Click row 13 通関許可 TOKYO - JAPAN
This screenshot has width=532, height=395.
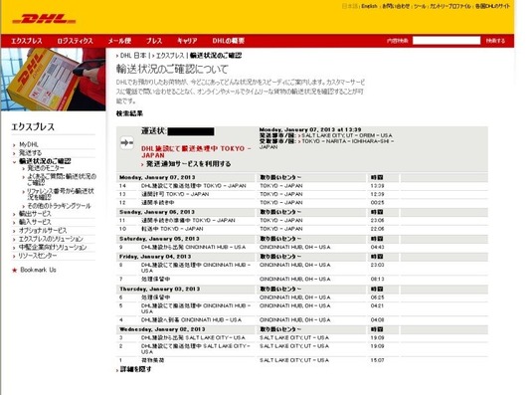click(x=302, y=194)
